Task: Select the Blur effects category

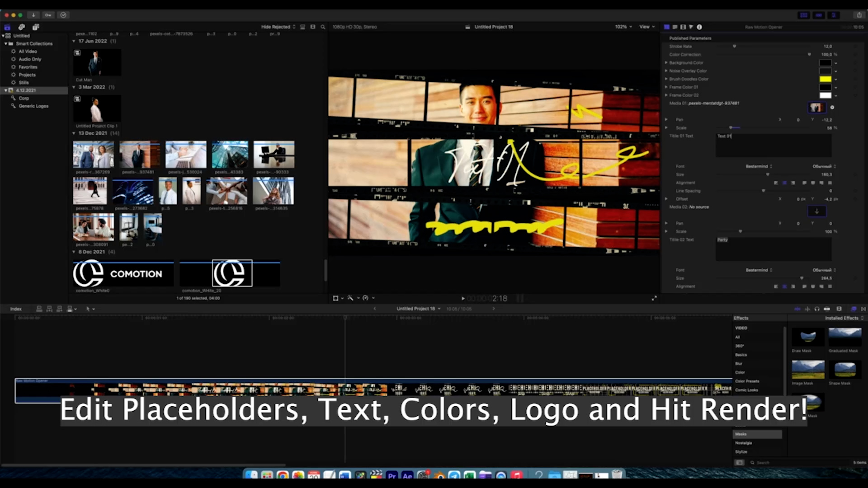Action: click(739, 364)
